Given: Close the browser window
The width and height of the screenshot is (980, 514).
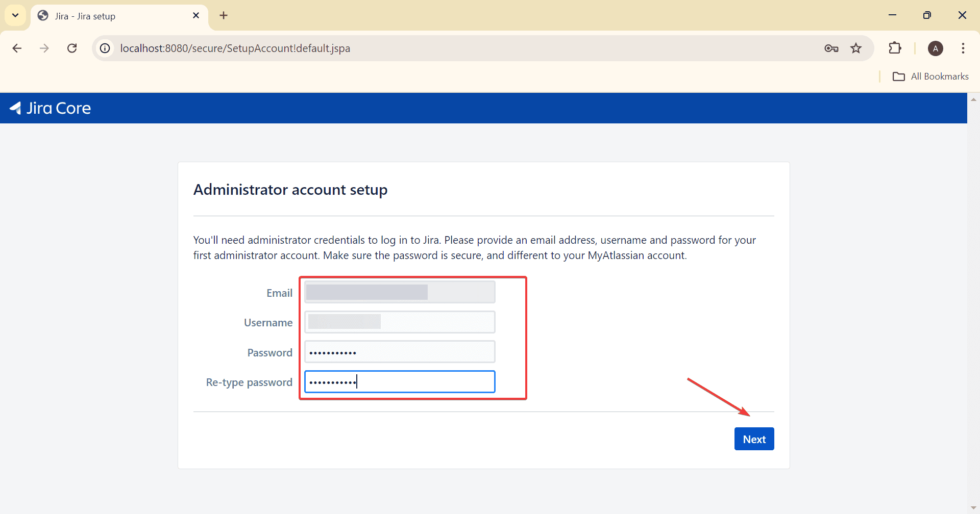Looking at the screenshot, I should click(962, 15).
